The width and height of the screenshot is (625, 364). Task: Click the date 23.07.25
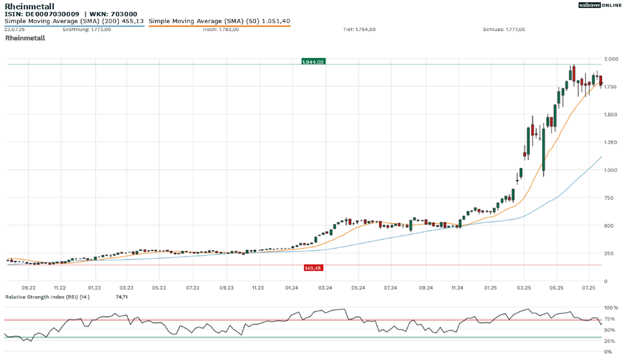coord(14,29)
